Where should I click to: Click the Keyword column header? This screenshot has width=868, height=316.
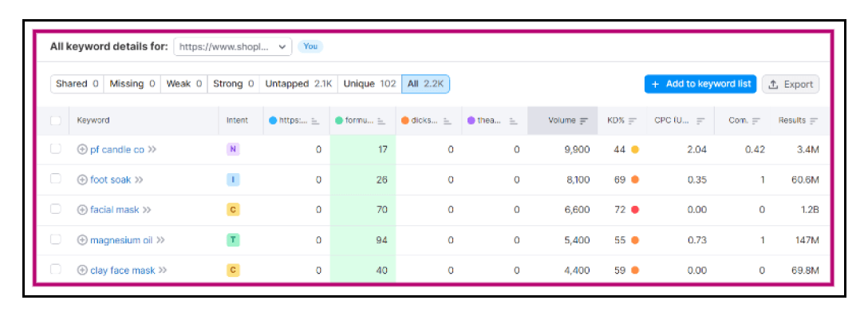[93, 120]
